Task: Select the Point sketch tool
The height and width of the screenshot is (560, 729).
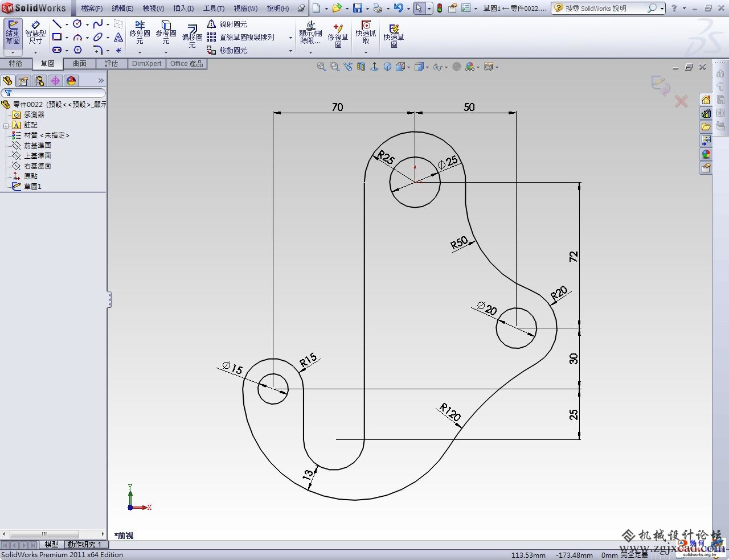Action: click(x=118, y=50)
